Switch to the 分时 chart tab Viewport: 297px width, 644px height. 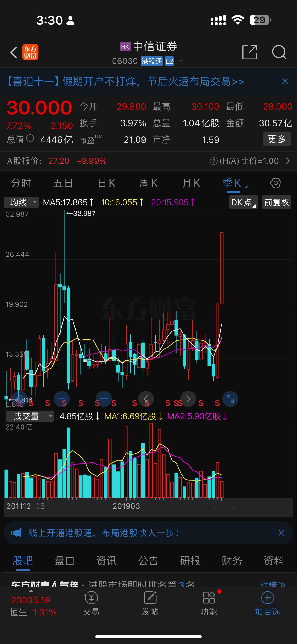[x=21, y=183]
